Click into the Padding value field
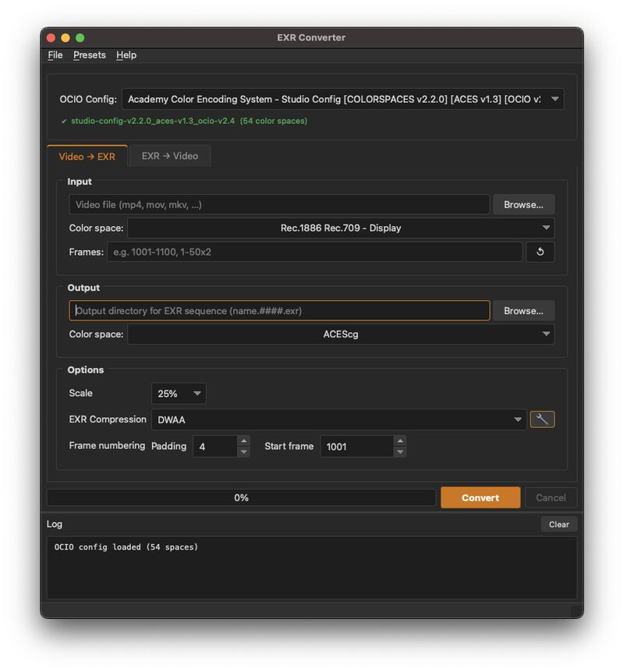The width and height of the screenshot is (624, 672). 215,446
